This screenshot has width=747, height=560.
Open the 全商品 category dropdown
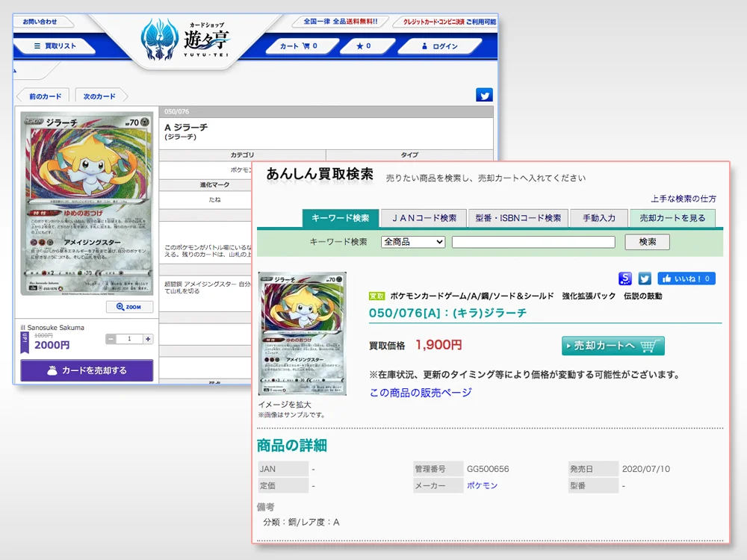tap(413, 242)
